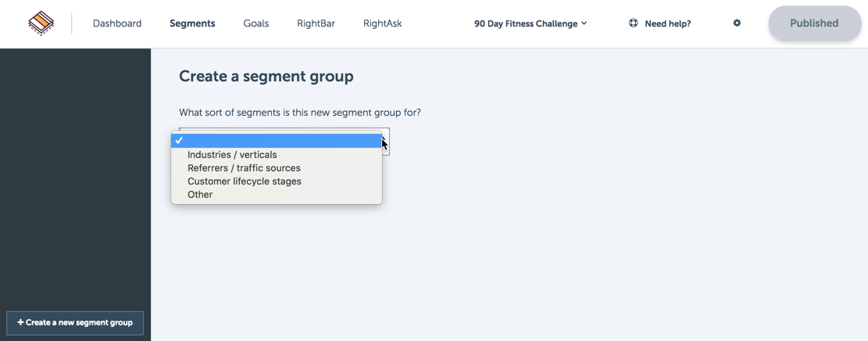Click Create a new segment group button

[75, 323]
